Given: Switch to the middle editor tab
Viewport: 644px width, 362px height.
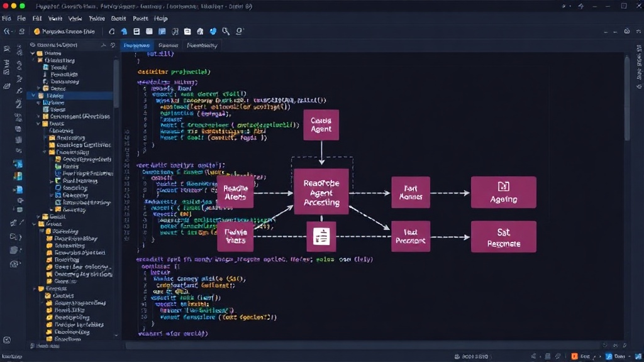Looking at the screenshot, I should [168, 45].
